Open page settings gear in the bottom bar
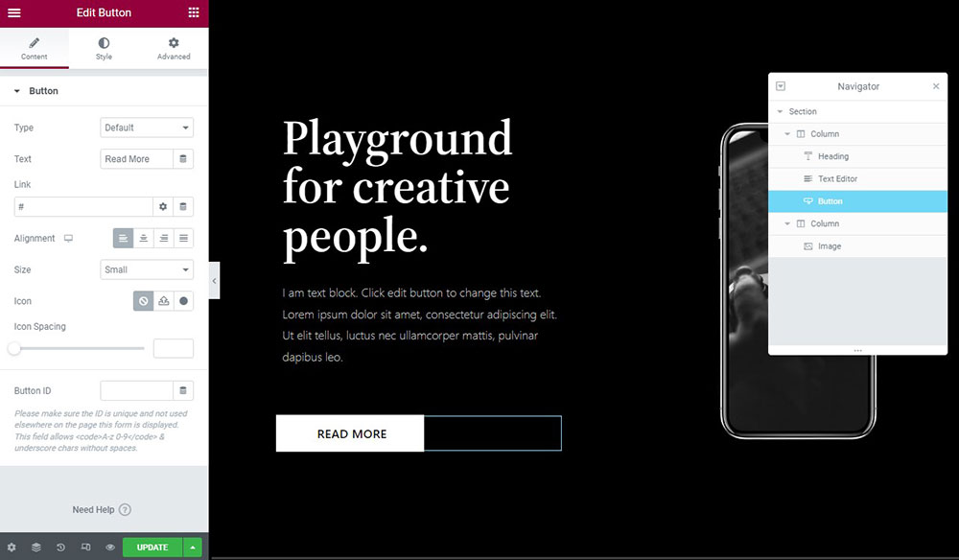The height and width of the screenshot is (560, 959). (12, 548)
